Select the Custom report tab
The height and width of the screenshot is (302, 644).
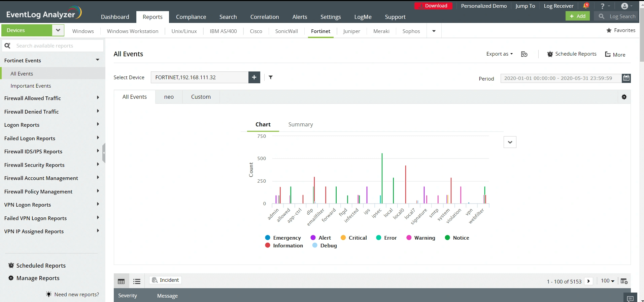click(x=201, y=97)
